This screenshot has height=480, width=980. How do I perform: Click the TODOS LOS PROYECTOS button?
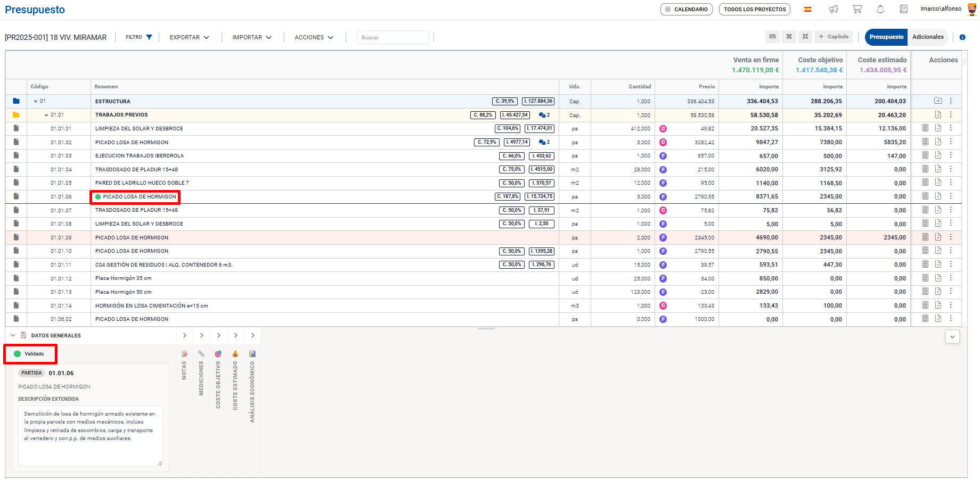(x=754, y=9)
